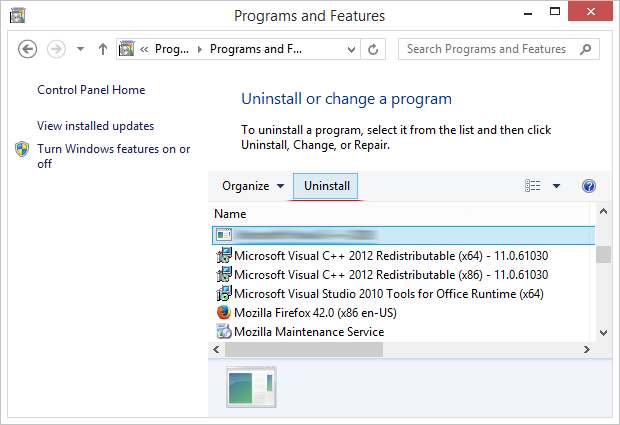Image resolution: width=620 pixels, height=425 pixels.
Task: Sort by the Name column header
Action: (x=230, y=214)
